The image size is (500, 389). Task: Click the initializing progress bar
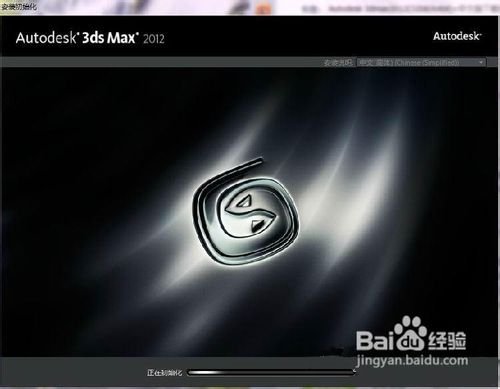(271, 373)
